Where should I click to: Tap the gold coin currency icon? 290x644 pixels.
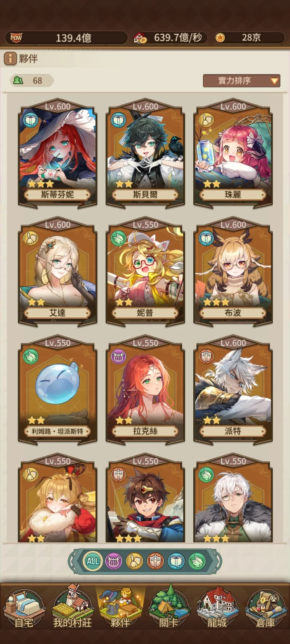(x=220, y=38)
